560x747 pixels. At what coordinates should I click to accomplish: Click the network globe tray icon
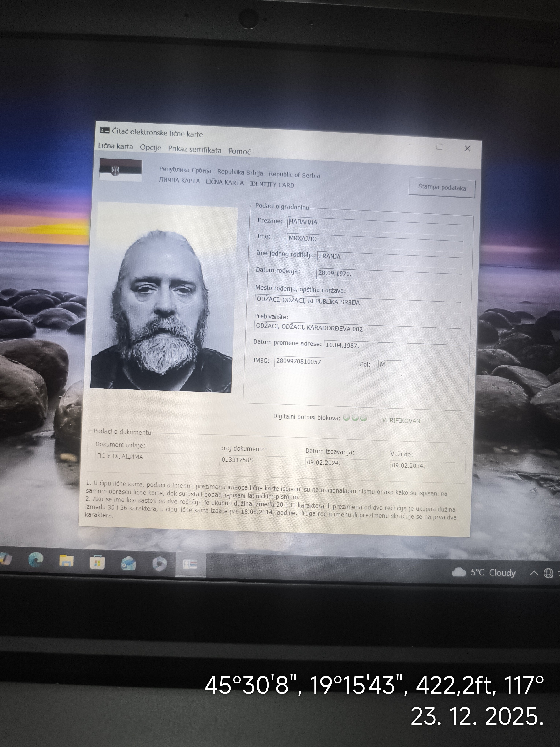pyautogui.click(x=548, y=573)
